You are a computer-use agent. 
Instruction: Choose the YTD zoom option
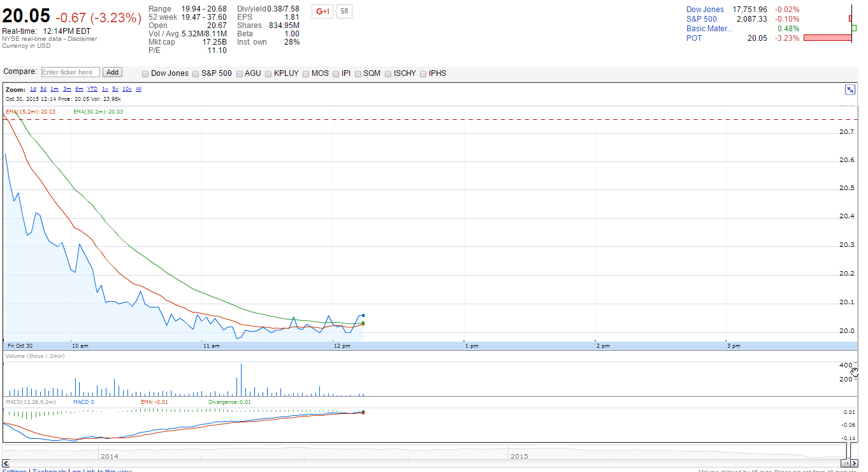tap(92, 89)
